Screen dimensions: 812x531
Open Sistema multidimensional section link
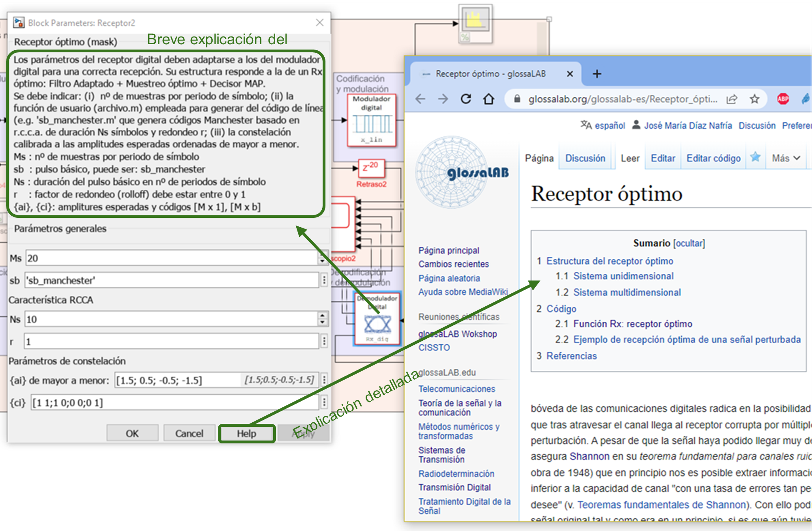[627, 292]
